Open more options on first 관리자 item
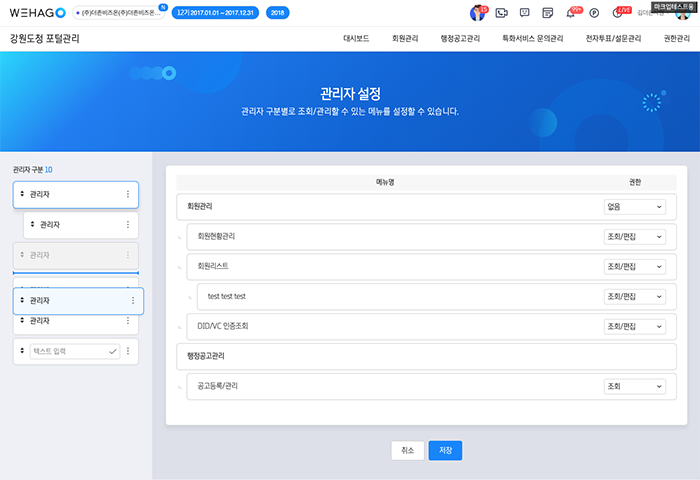The width and height of the screenshot is (700, 480). (127, 194)
